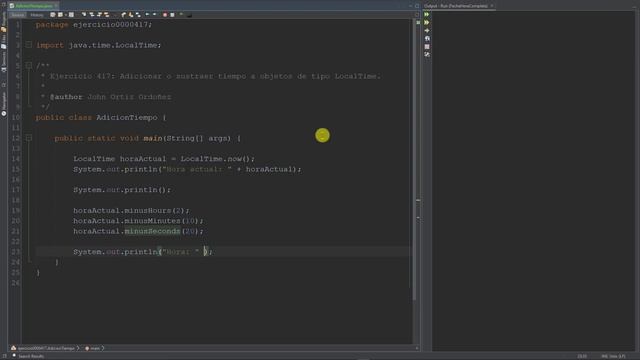Click the editor horizontal scroll right arrow

(417, 348)
